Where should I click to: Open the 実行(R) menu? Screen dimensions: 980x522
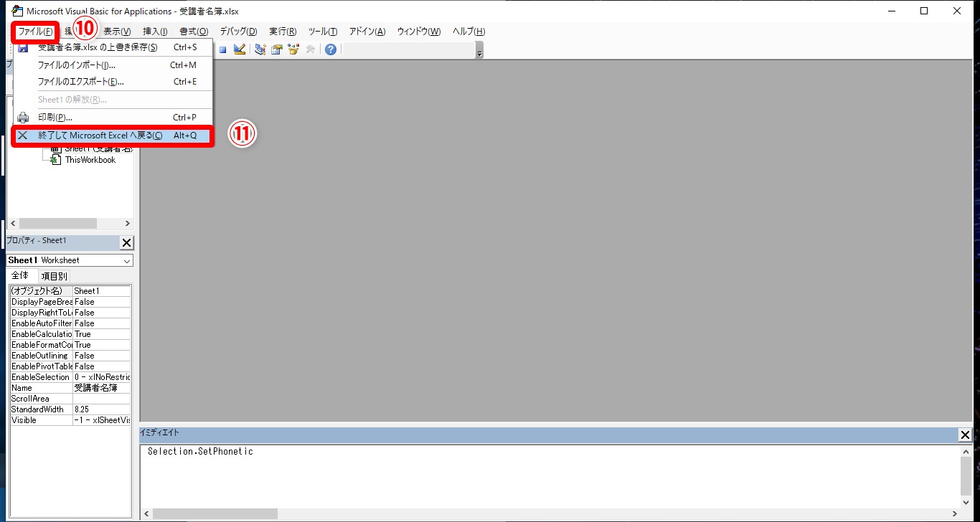(x=283, y=32)
